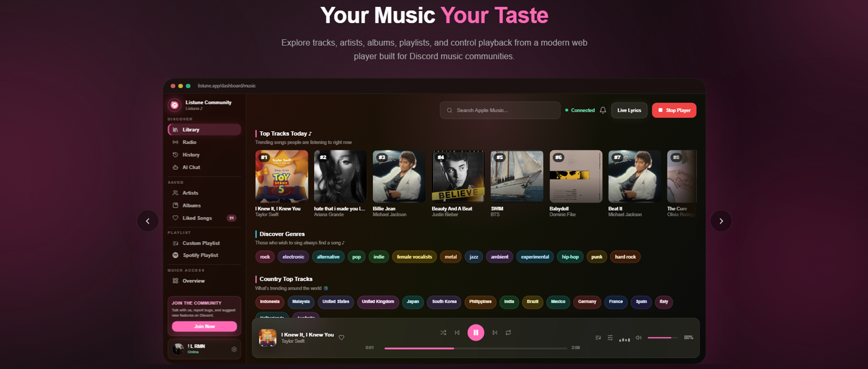Play #5 SWIM by BTS cover
The height and width of the screenshot is (369, 868).
(x=517, y=177)
